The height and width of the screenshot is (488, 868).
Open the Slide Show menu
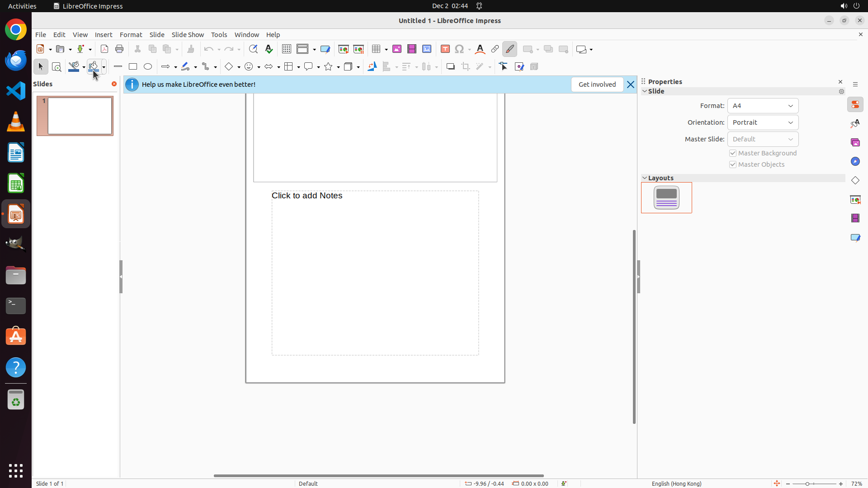pos(188,35)
